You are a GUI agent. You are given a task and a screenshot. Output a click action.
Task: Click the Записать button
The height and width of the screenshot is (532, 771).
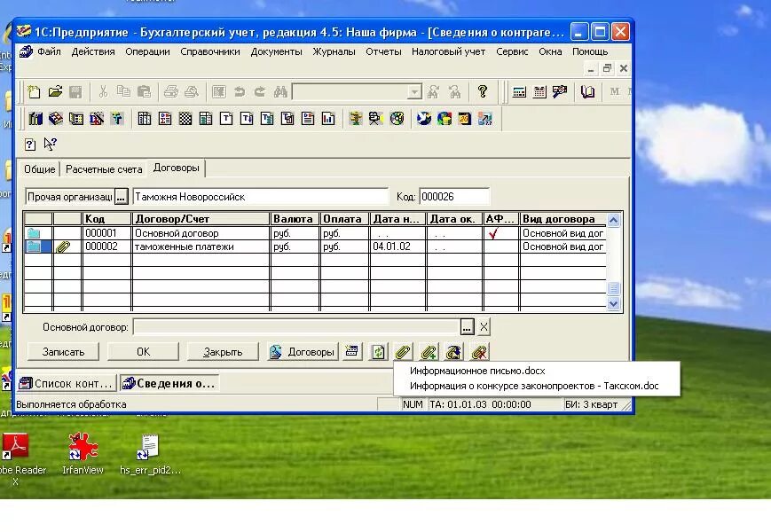point(63,352)
